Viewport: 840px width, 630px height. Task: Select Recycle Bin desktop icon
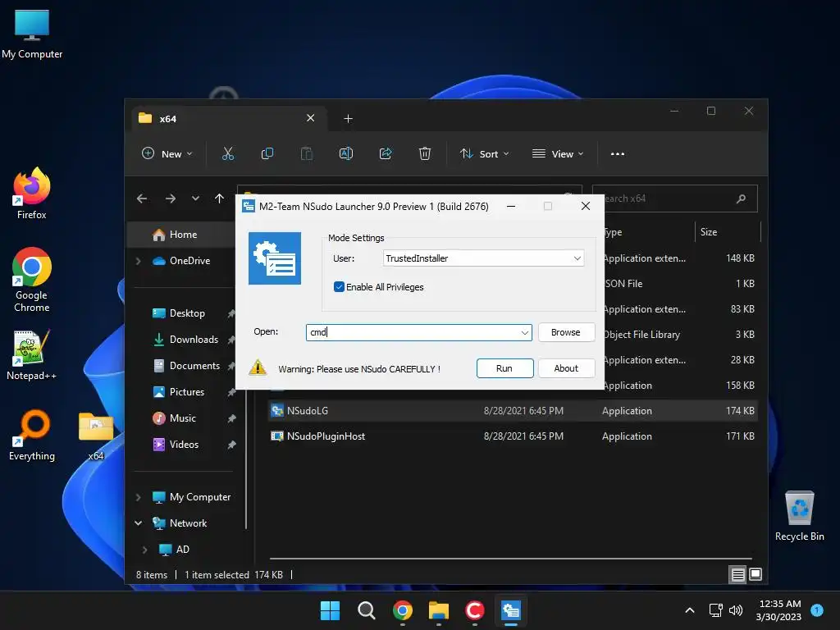799,516
